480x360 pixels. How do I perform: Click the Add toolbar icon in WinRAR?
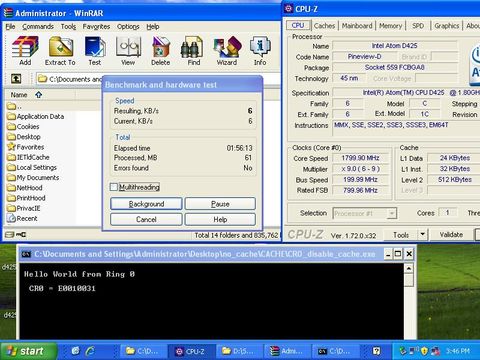pos(25,51)
